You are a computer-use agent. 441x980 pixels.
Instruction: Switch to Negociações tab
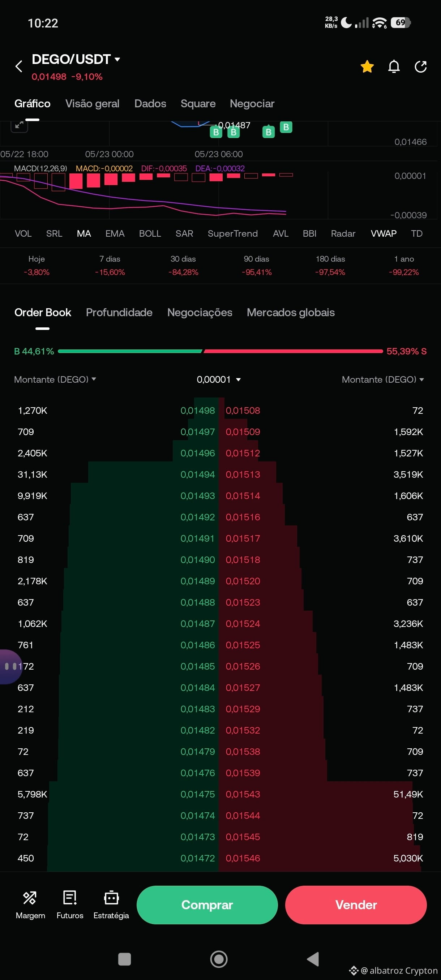tap(200, 312)
